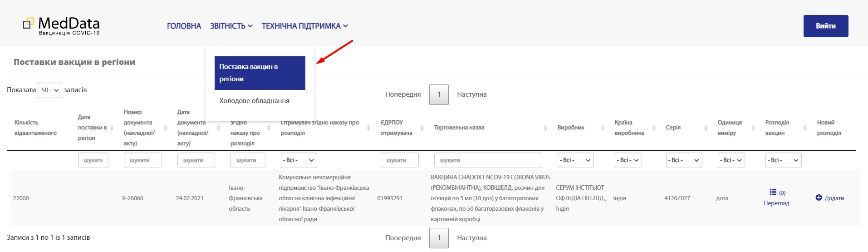The width and height of the screenshot is (868, 252).
Task: Sort by Одиниця виміру sort icon
Action: click(x=753, y=128)
